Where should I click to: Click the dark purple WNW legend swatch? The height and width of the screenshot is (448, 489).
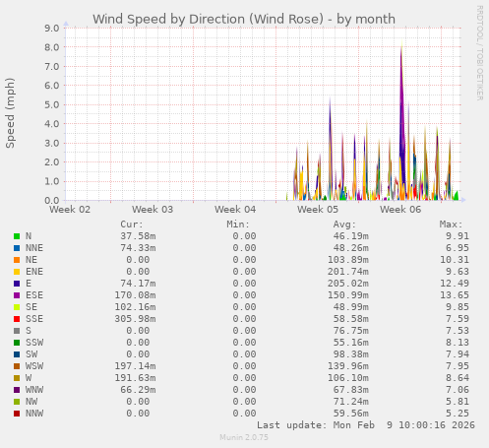pyautogui.click(x=17, y=390)
